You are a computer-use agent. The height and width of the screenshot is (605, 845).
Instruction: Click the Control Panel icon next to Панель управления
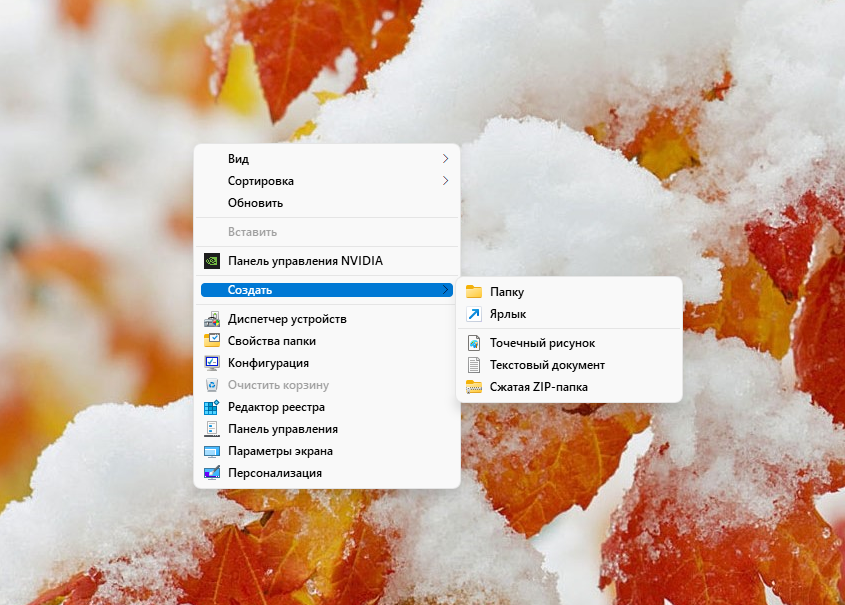pyautogui.click(x=212, y=429)
